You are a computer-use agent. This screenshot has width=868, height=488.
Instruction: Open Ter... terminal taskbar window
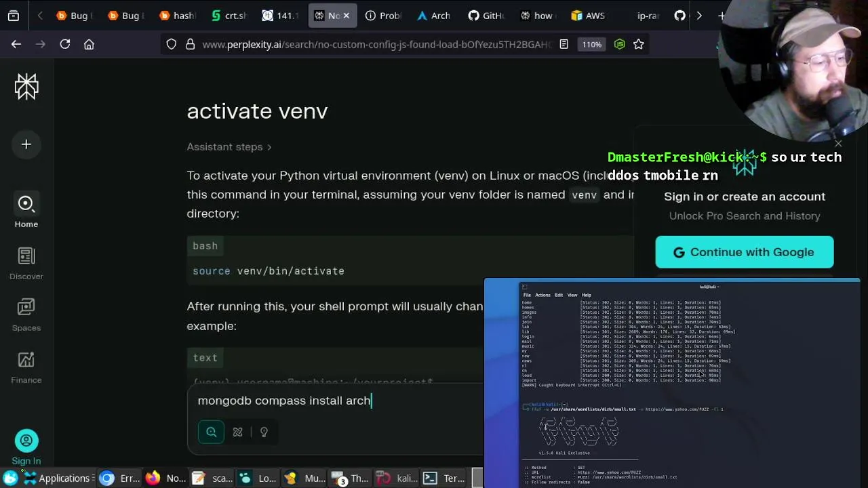(443, 479)
